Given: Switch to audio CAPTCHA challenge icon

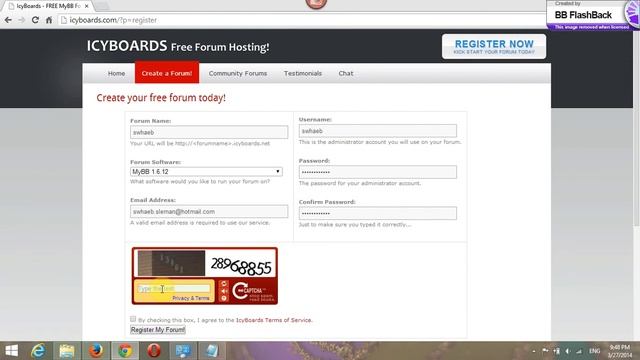Looking at the screenshot, I should [x=224, y=291].
